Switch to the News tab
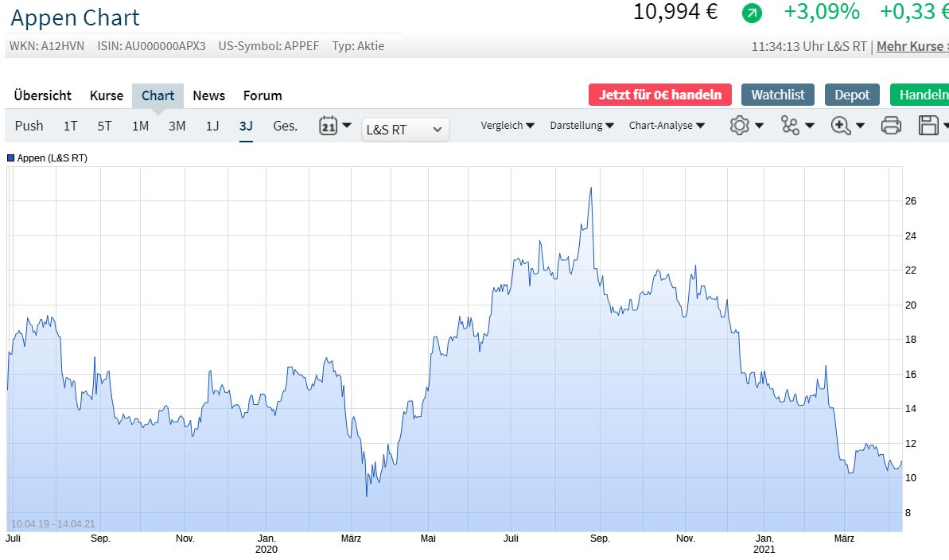Screen dimensions: 949x560 pos(208,95)
